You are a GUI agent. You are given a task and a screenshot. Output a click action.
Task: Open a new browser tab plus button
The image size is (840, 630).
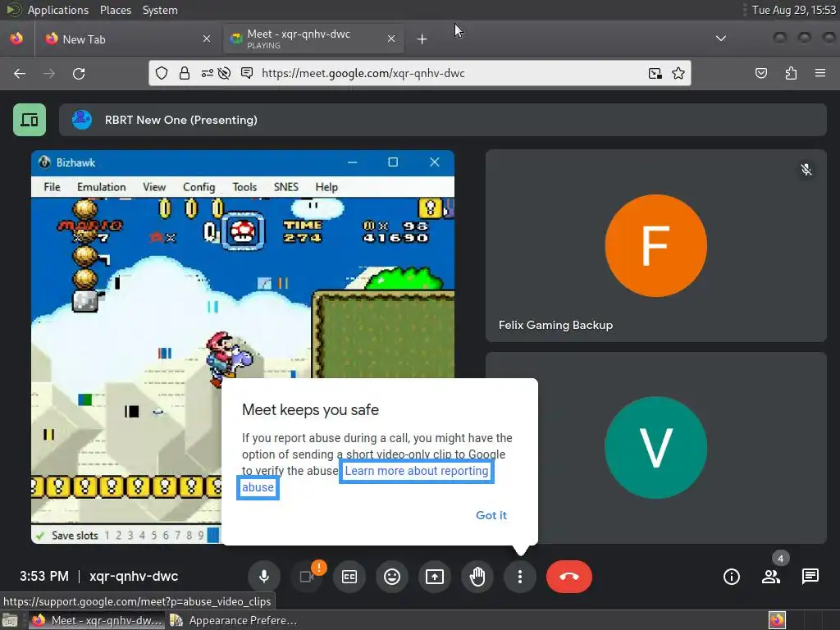422,39
